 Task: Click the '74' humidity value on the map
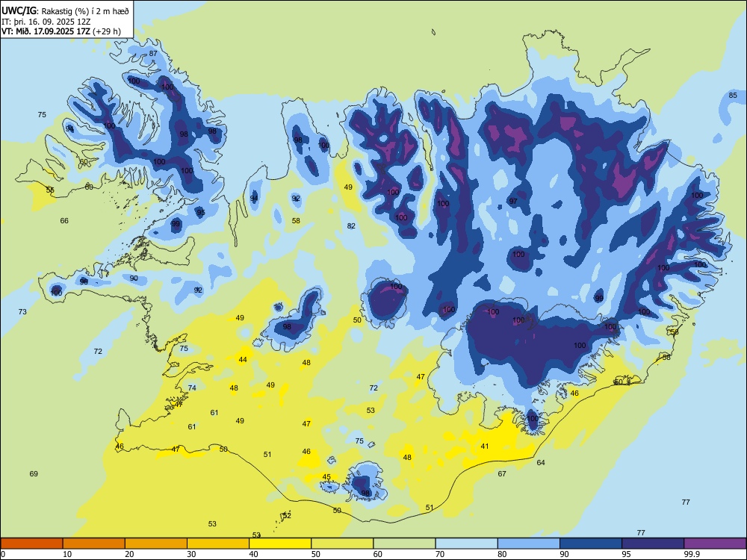(192, 388)
